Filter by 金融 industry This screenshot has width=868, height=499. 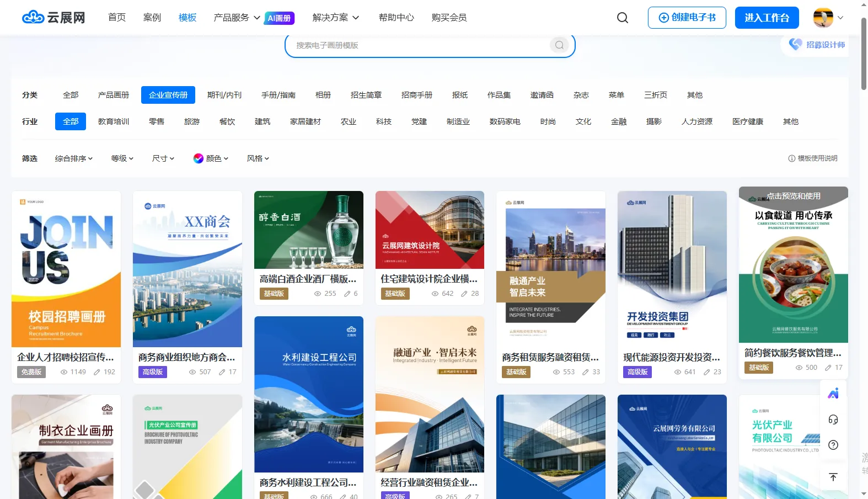pyautogui.click(x=619, y=121)
